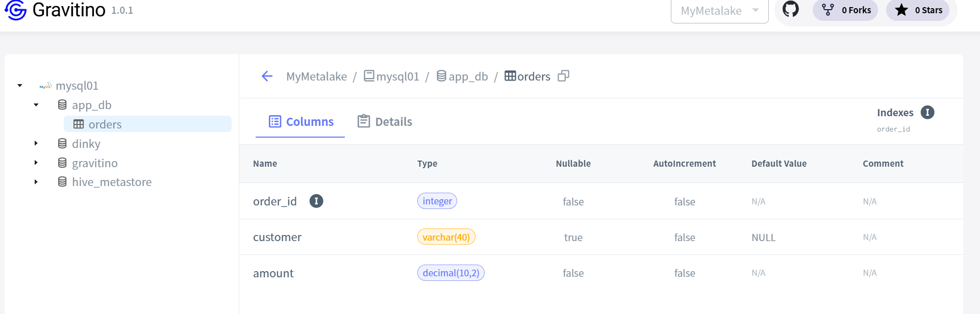Viewport: 980px width, 314px height.
Task: Click the Gravitino logo icon
Action: point(16,10)
